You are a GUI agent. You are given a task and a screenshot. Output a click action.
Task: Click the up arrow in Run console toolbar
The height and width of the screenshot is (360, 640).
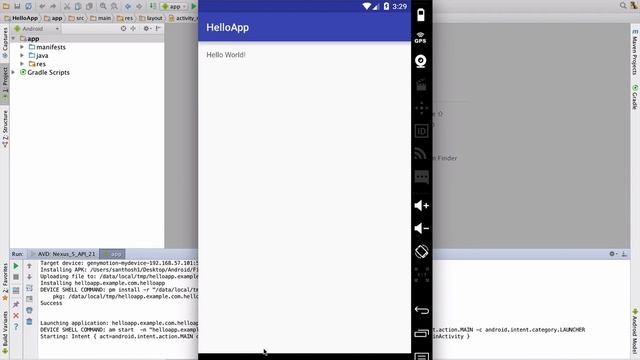tap(29, 266)
